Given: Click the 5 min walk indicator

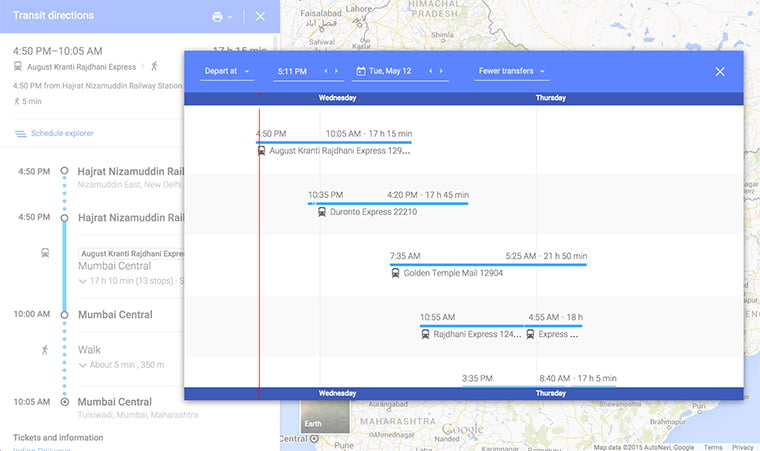Looking at the screenshot, I should [28, 101].
